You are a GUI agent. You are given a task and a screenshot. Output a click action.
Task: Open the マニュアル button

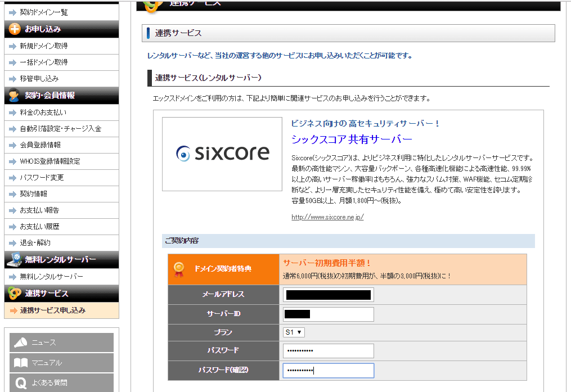(61, 363)
